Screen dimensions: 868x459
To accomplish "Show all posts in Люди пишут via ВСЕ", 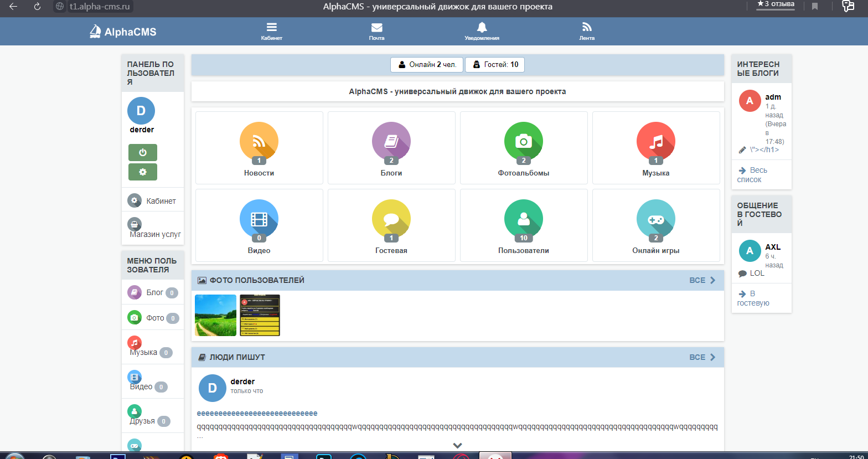I will coord(702,357).
